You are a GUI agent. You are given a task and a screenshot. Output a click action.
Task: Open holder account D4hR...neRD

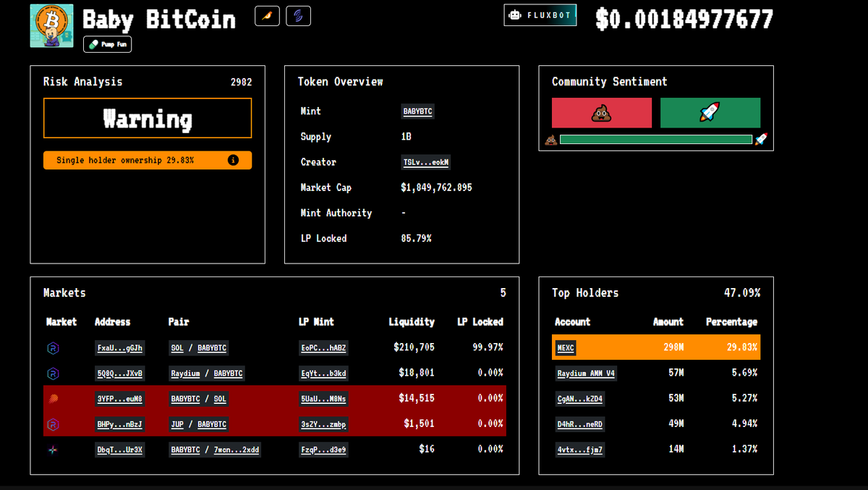pos(580,424)
